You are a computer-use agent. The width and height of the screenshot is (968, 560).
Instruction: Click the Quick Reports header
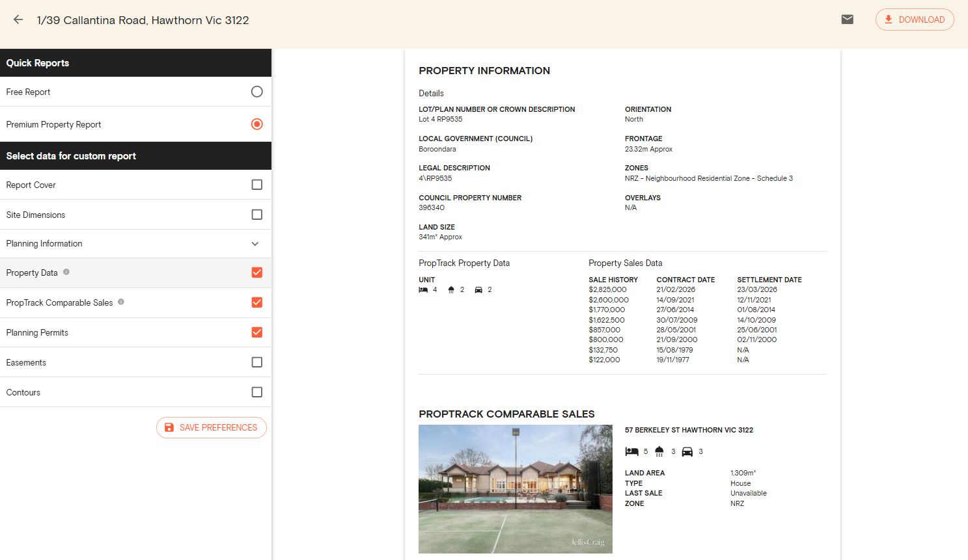click(135, 63)
